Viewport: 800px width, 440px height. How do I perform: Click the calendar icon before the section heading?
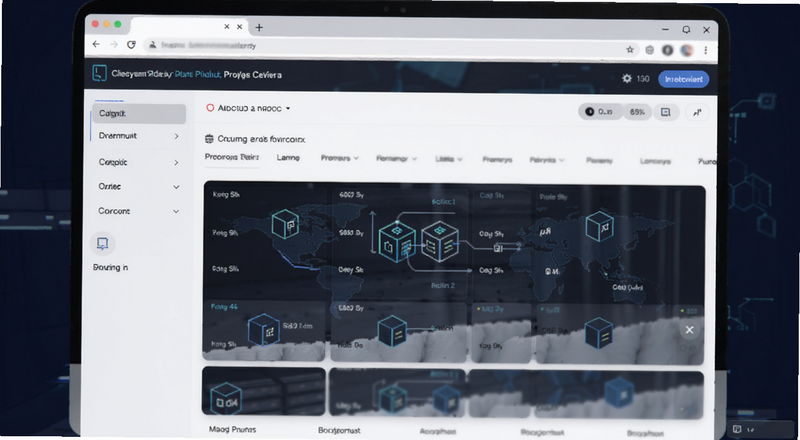click(209, 139)
